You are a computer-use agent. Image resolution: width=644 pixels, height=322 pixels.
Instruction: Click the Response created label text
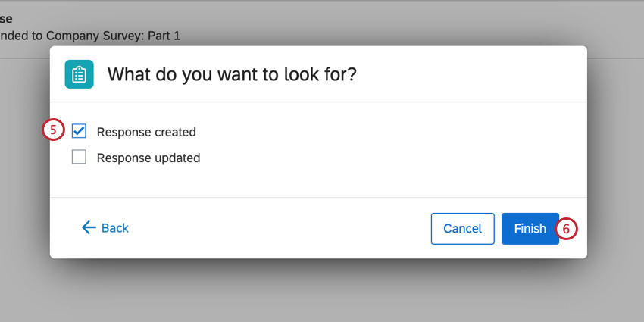tap(146, 132)
